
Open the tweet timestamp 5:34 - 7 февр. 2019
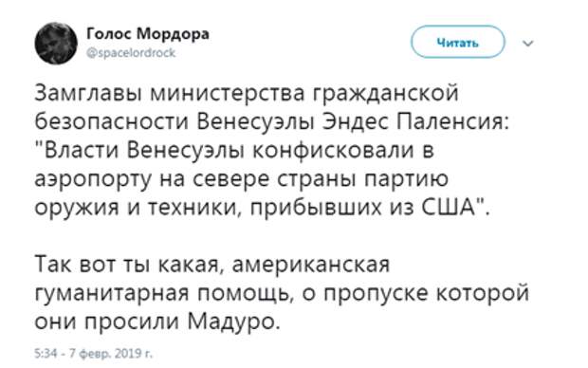(93, 353)
